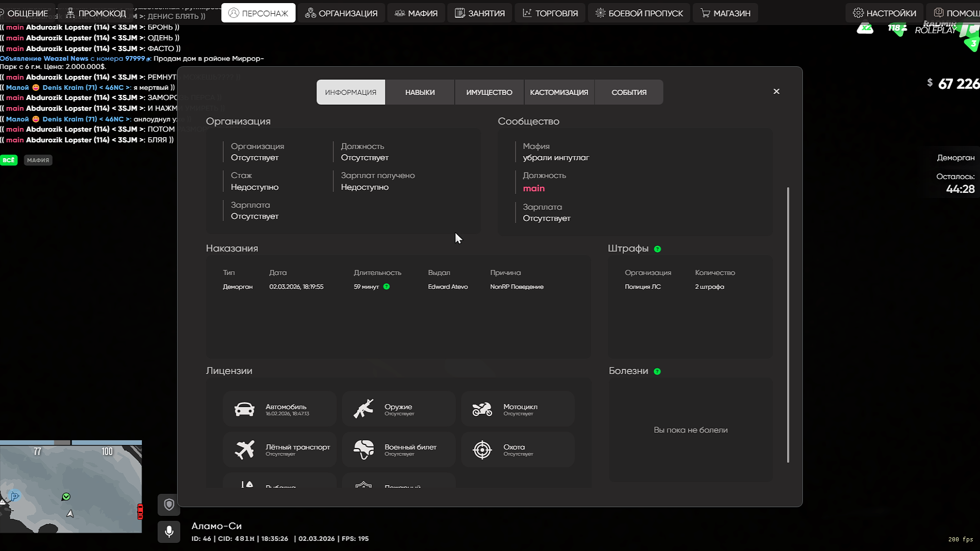The image size is (980, 551).
Task: Close the character info panel
Action: (776, 91)
